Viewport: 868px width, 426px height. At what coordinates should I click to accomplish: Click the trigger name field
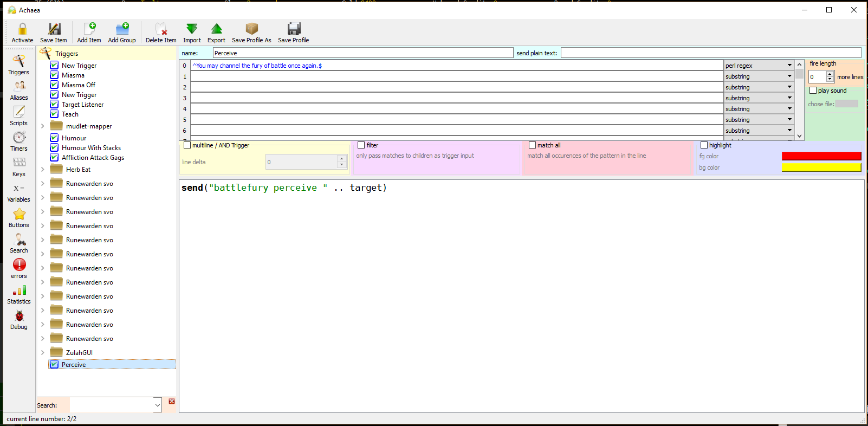click(363, 53)
